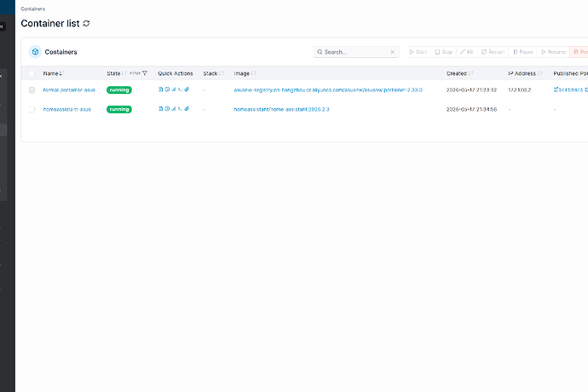Open the home-assistant:2026.2.3 image link

click(281, 110)
